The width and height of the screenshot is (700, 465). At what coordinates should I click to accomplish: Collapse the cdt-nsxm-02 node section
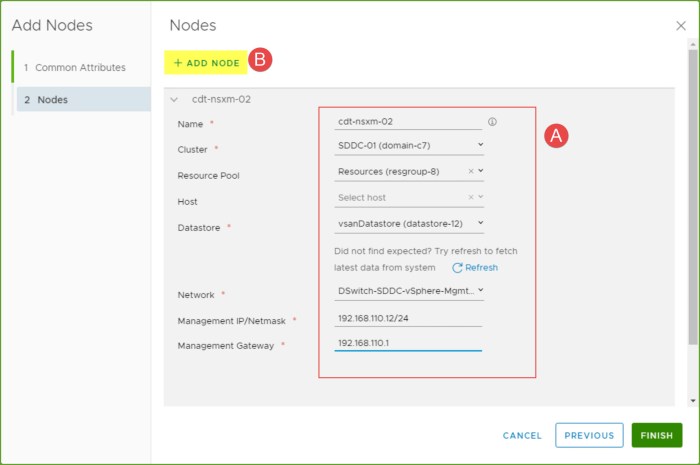pos(174,99)
